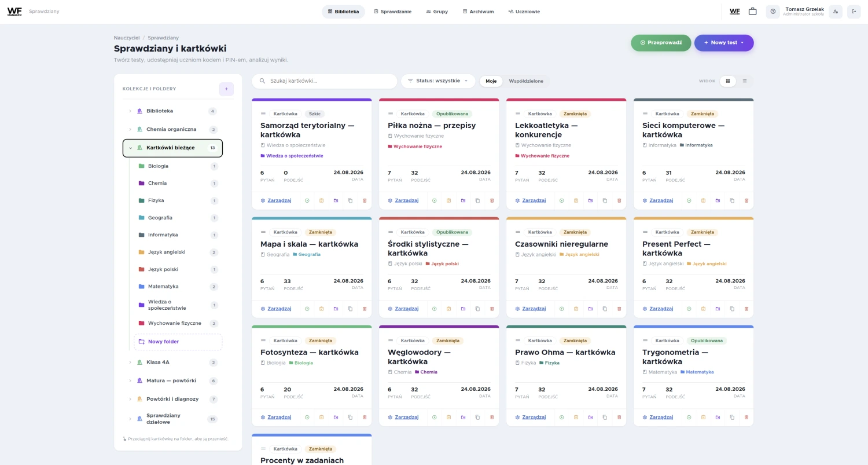Add a collection with the plus icon
The image size is (868, 465).
click(226, 89)
